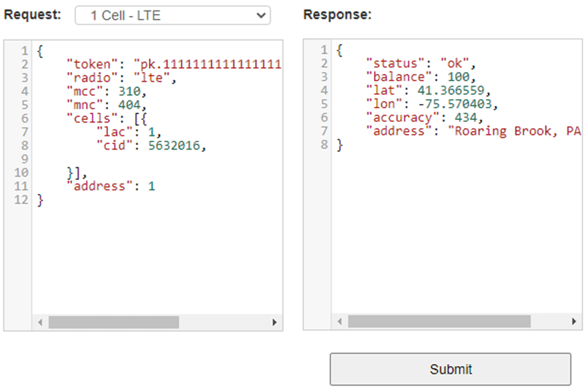
Task: Click the cid value 5632016
Action: pyautogui.click(x=176, y=146)
